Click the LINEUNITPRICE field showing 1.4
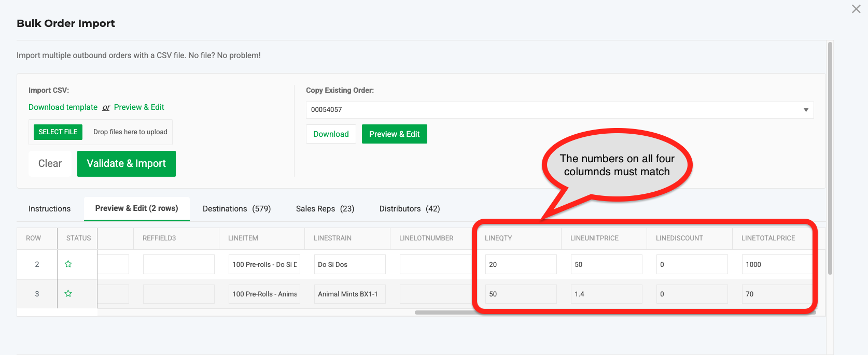 point(606,294)
